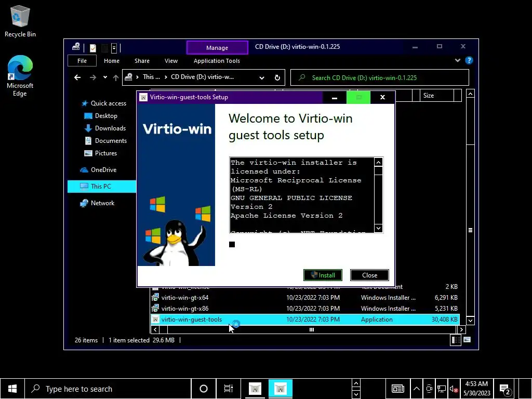Viewport: 532px width, 399px height.
Task: Open Desktop in the navigation pane
Action: tap(101, 116)
